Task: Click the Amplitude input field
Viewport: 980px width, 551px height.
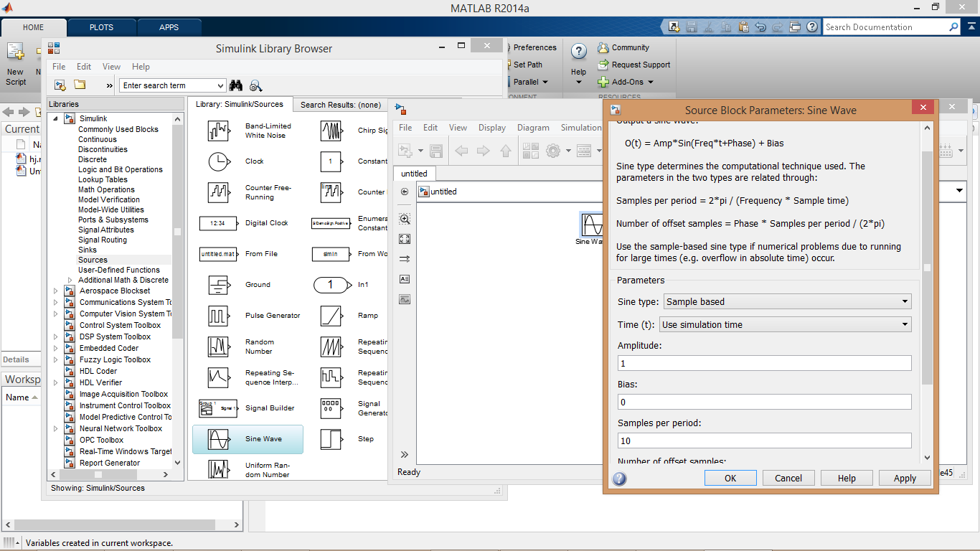Action: click(765, 363)
